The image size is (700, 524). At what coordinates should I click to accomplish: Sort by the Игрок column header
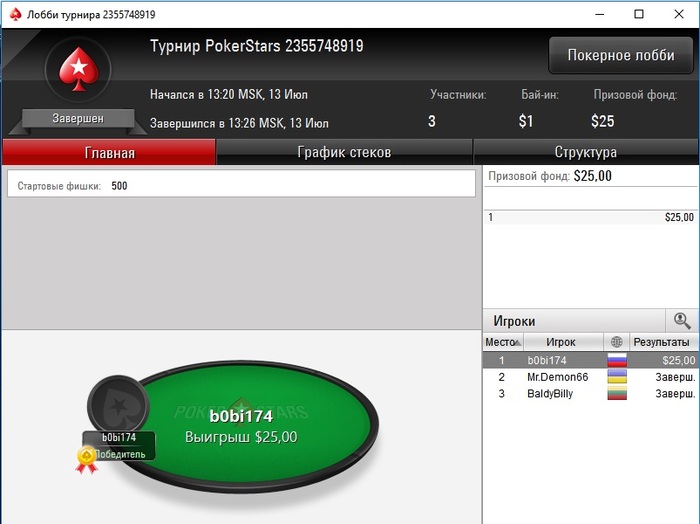563,342
